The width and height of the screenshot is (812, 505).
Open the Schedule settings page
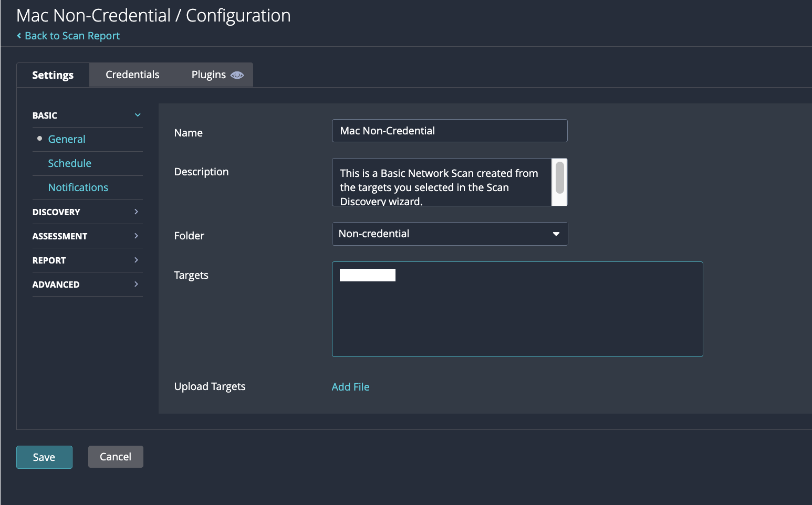[x=70, y=163]
